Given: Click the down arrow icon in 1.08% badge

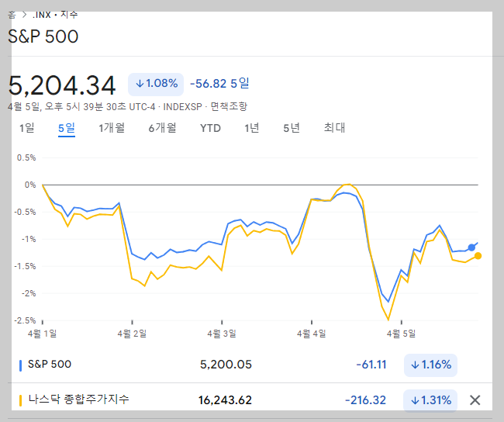Looking at the screenshot, I should 140,84.
